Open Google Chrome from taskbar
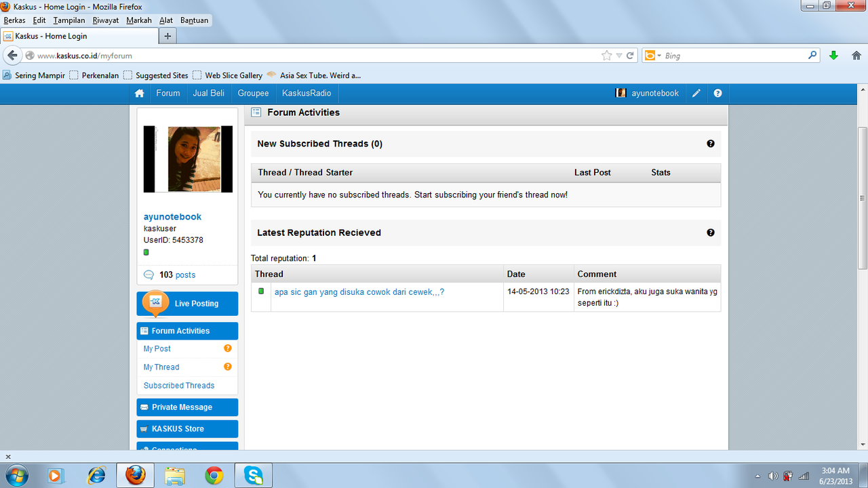The width and height of the screenshot is (868, 488). click(x=214, y=476)
